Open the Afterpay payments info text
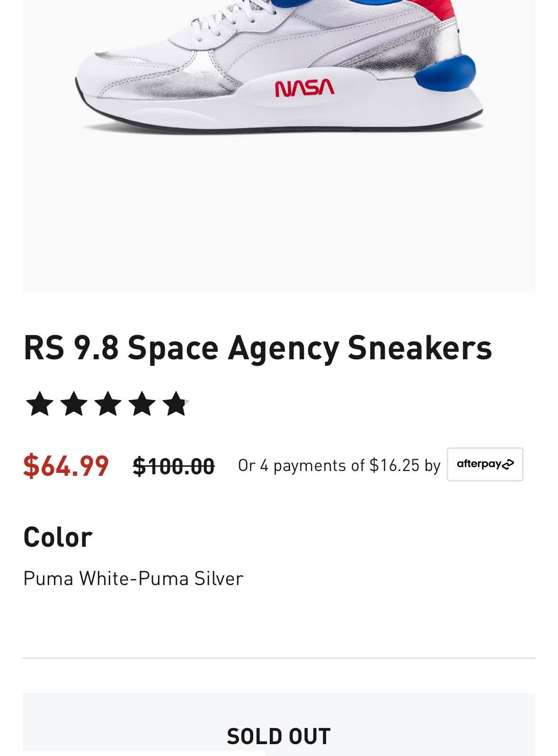The height and width of the screenshot is (756, 558). pyautogui.click(x=339, y=465)
